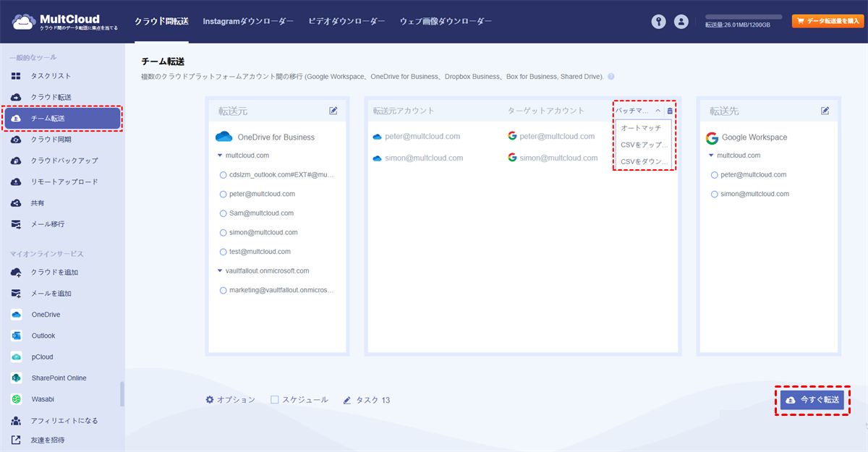
Task: Click the SharePoint Online icon
Action: pyautogui.click(x=16, y=378)
